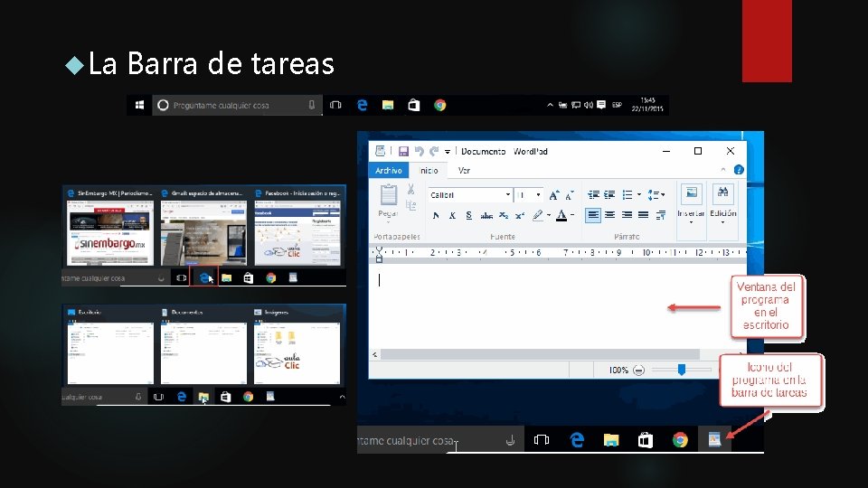Collapse the ribbon with the chevron near help

[x=723, y=170]
